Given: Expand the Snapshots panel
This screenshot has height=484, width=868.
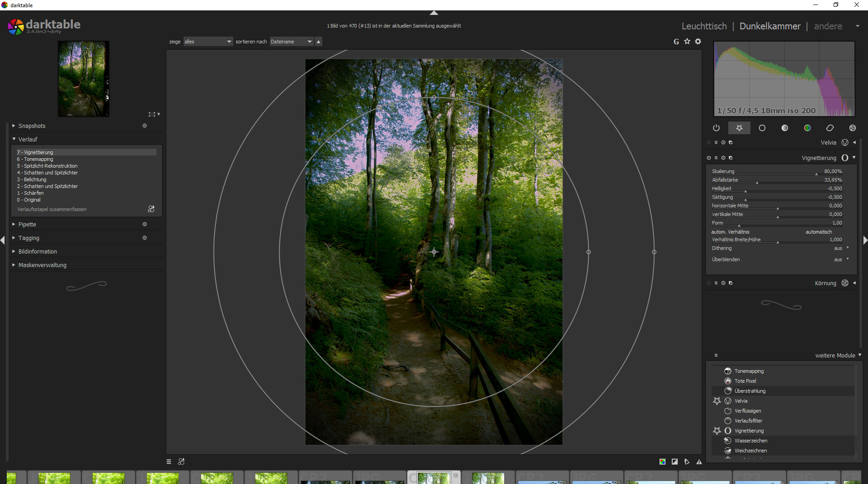Looking at the screenshot, I should point(32,126).
